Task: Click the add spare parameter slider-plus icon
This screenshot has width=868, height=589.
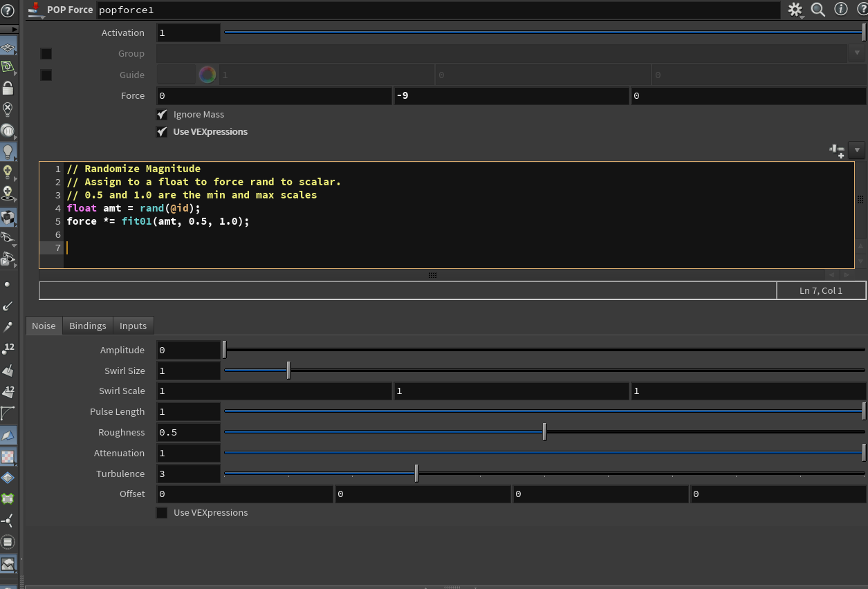Action: point(837,151)
